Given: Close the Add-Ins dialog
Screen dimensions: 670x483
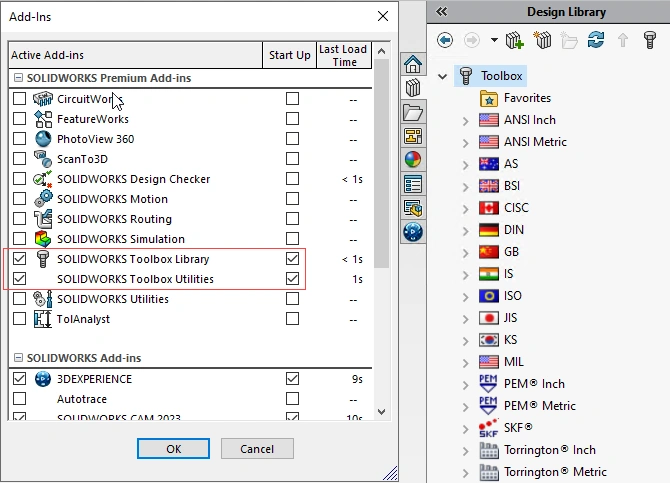Looking at the screenshot, I should pos(383,16).
